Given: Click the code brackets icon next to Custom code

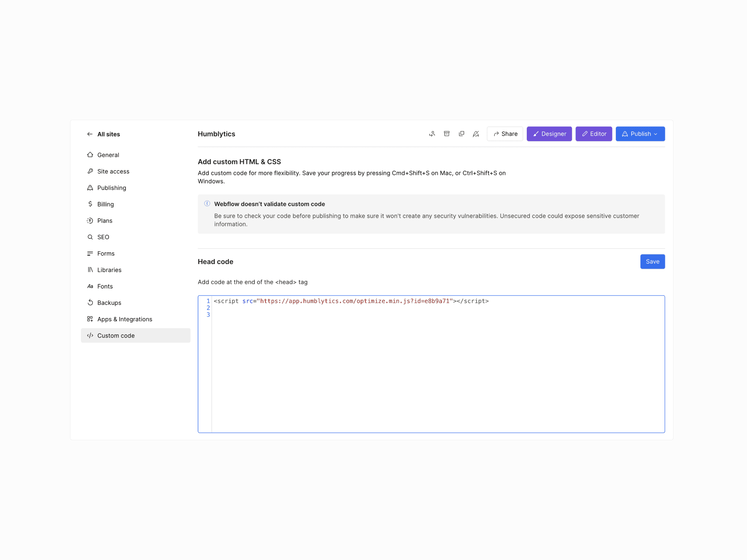Looking at the screenshot, I should coord(90,336).
